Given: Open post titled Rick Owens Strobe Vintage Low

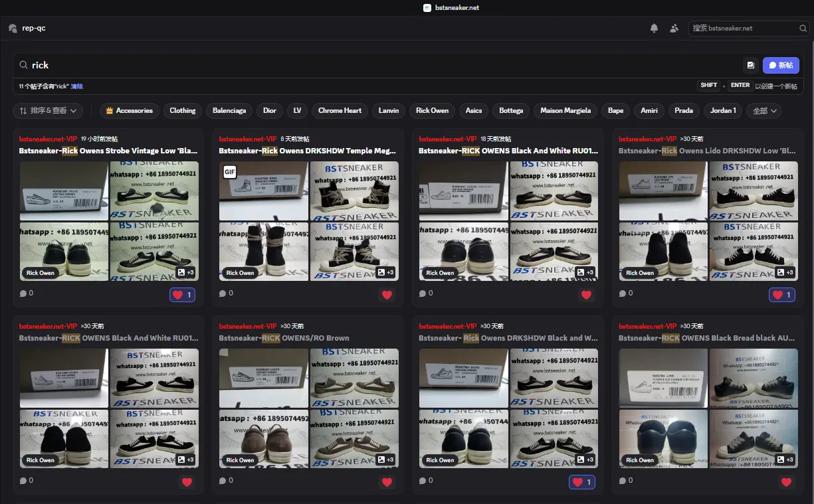Looking at the screenshot, I should tap(108, 151).
